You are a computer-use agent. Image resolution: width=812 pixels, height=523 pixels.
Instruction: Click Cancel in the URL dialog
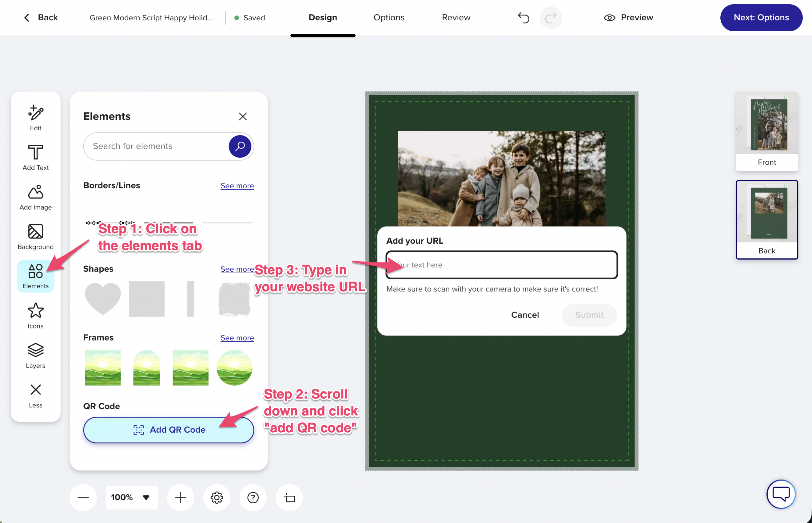[524, 315]
